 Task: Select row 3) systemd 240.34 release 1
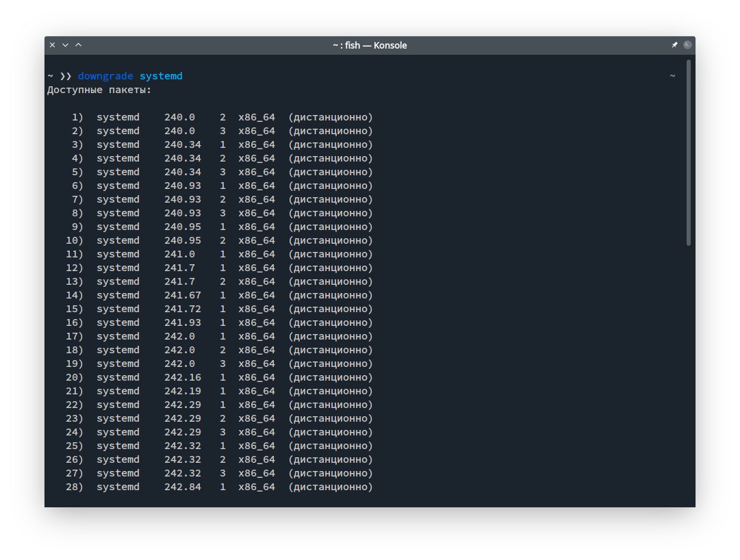coord(220,144)
